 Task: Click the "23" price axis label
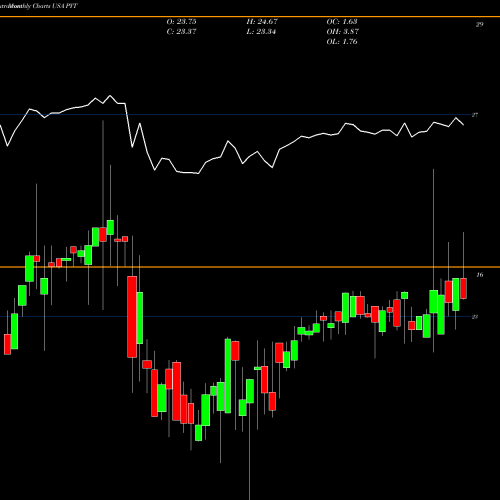pos(475,317)
